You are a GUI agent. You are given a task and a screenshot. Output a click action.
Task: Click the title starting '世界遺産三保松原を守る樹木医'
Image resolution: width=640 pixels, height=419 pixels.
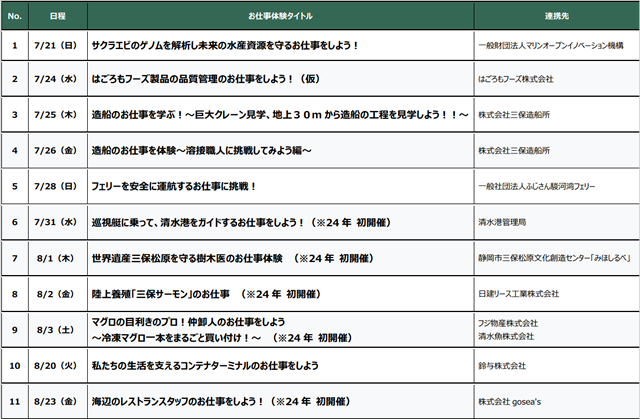click(x=233, y=258)
